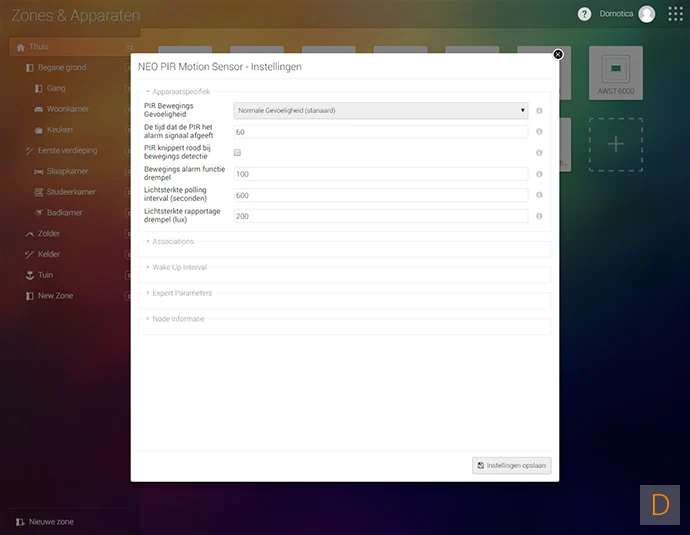Image resolution: width=690 pixels, height=535 pixels.
Task: Click the Domotica username label
Action: (x=616, y=14)
